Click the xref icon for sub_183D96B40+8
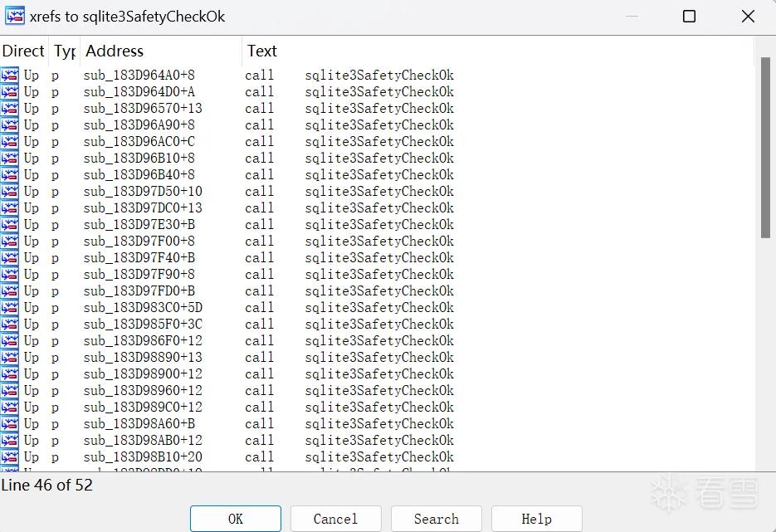 pos(10,174)
